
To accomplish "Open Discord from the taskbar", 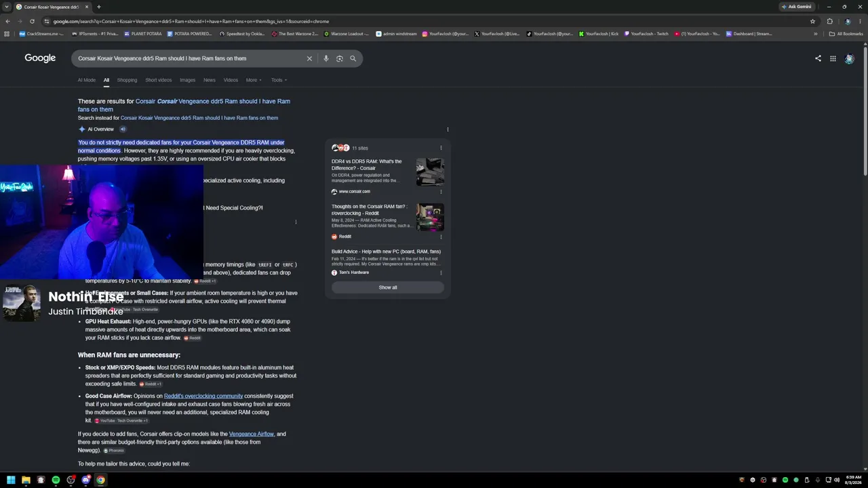I will coord(85,480).
